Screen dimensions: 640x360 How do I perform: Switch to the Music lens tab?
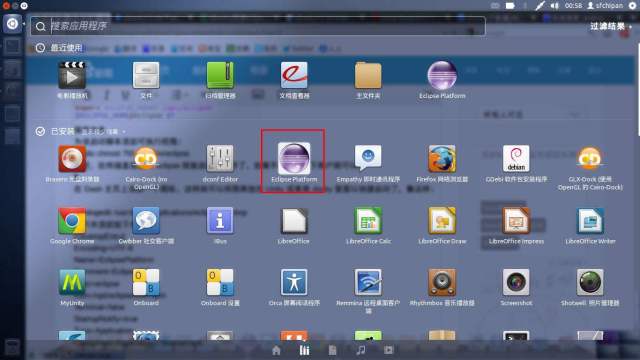(361, 350)
